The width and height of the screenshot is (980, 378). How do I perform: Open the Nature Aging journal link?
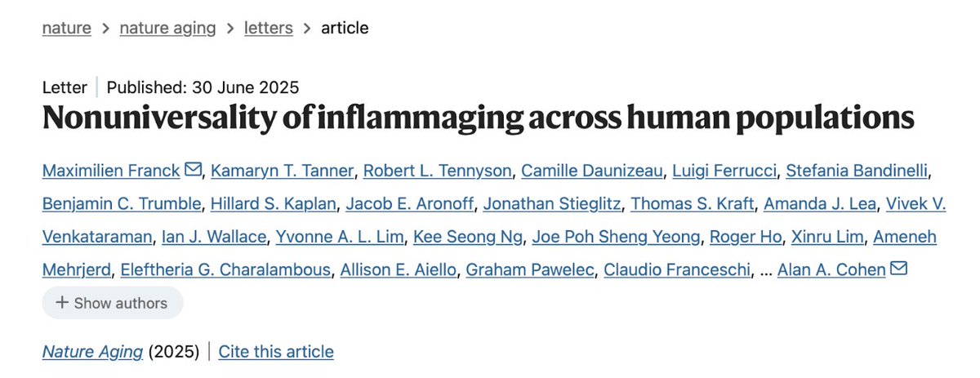(92, 352)
